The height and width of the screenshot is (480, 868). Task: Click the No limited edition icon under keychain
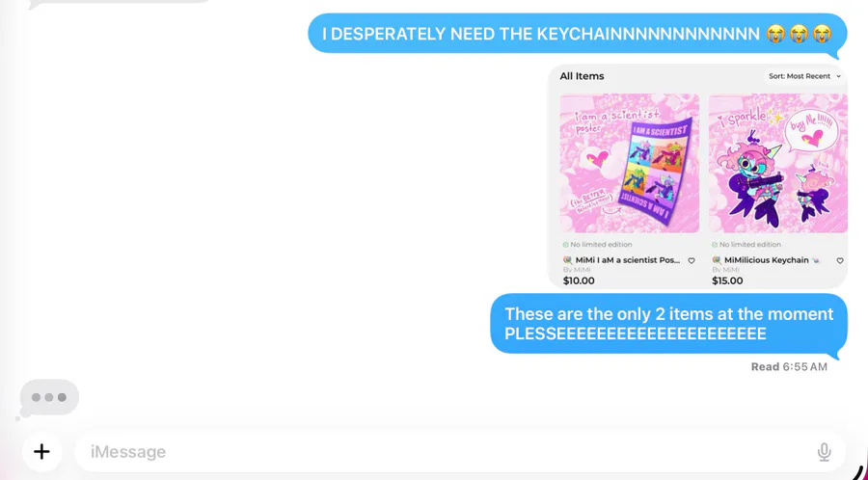pos(715,245)
